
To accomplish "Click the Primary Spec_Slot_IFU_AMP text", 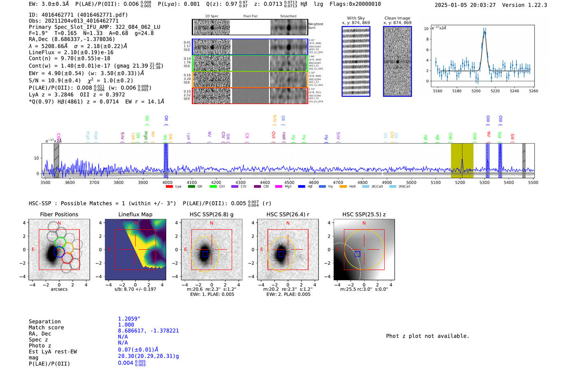I will 95,27.
